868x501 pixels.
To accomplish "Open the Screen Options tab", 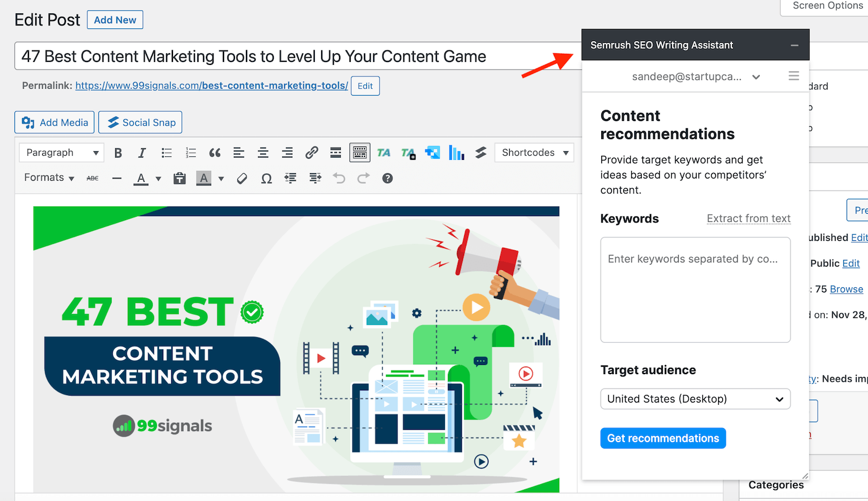I will (827, 6).
